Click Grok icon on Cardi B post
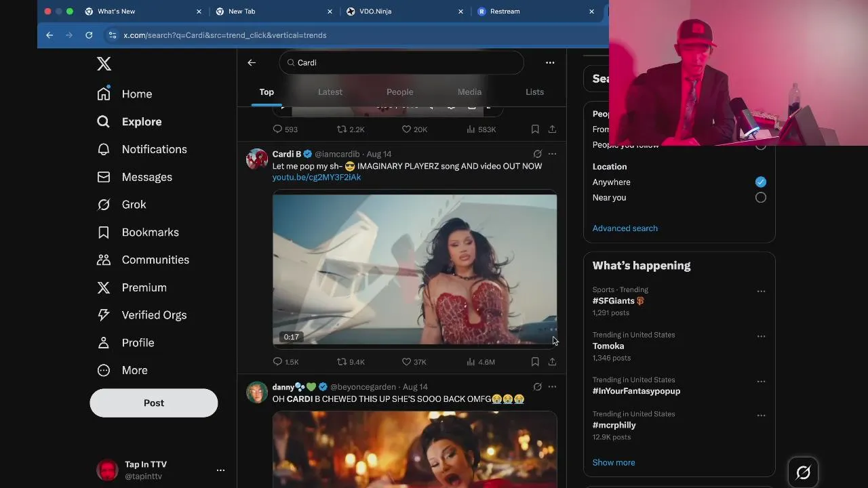The width and height of the screenshot is (868, 488). 537,154
